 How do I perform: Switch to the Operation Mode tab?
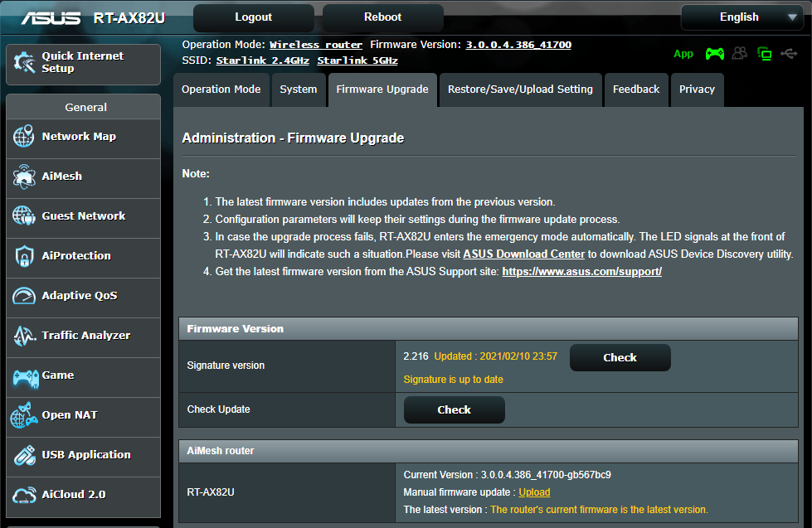click(221, 90)
